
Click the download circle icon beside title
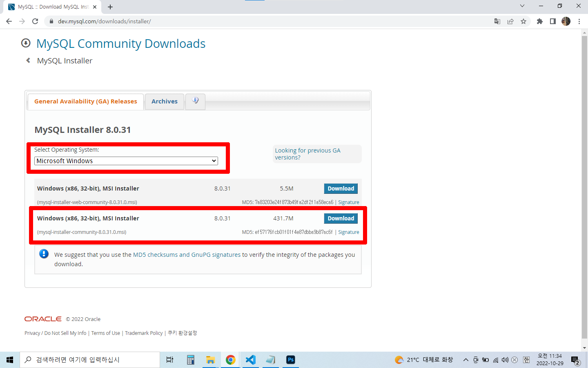(x=26, y=43)
